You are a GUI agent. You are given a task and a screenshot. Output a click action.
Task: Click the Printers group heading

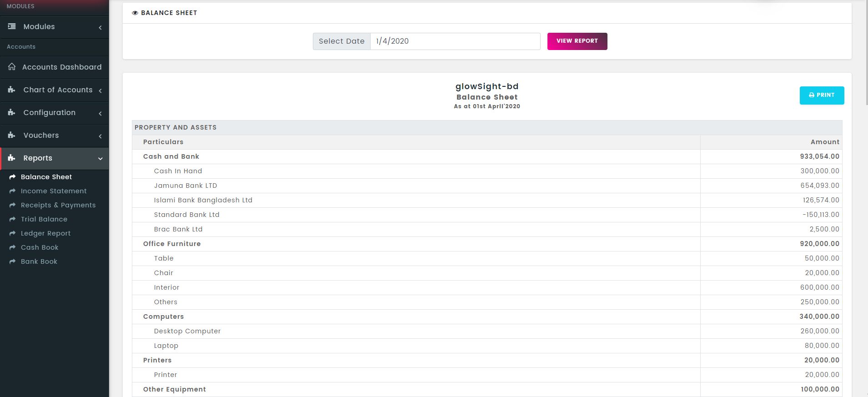157,360
